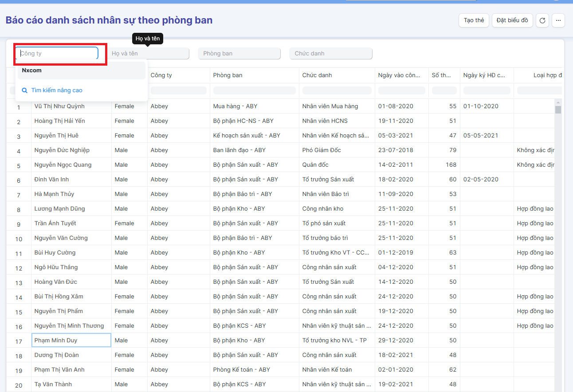Click the Chức danh column header

coord(317,75)
